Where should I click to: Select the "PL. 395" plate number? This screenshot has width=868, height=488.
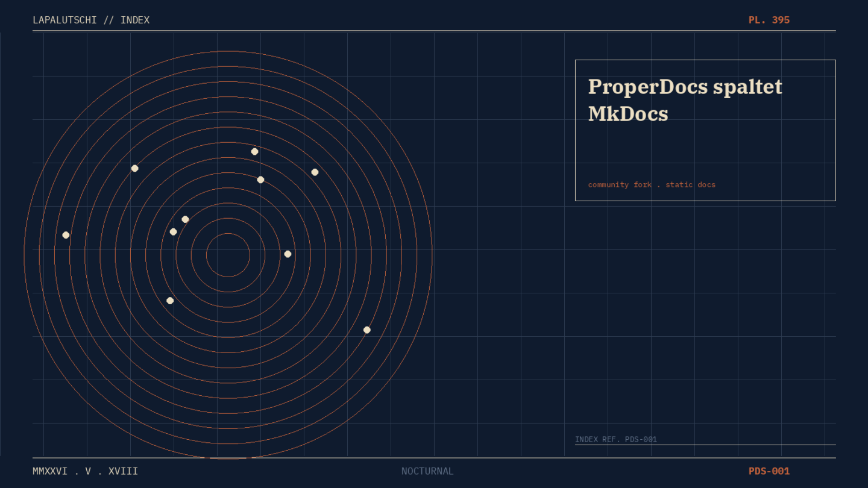[769, 20]
